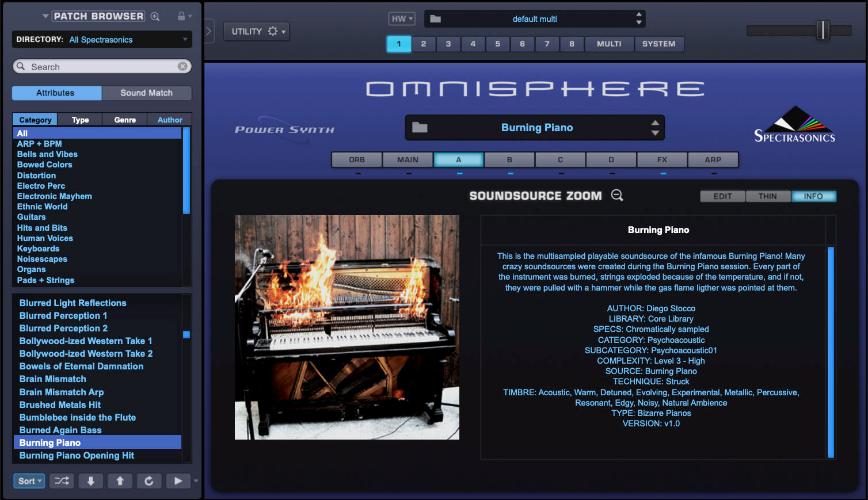This screenshot has width=868, height=500.
Task: Click the magnifier icon in search field
Action: [21, 66]
